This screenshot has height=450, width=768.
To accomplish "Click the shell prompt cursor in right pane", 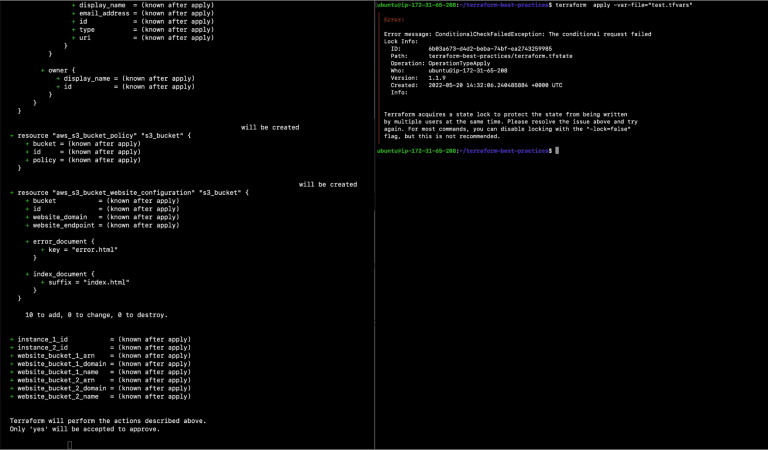I will pos(556,150).
